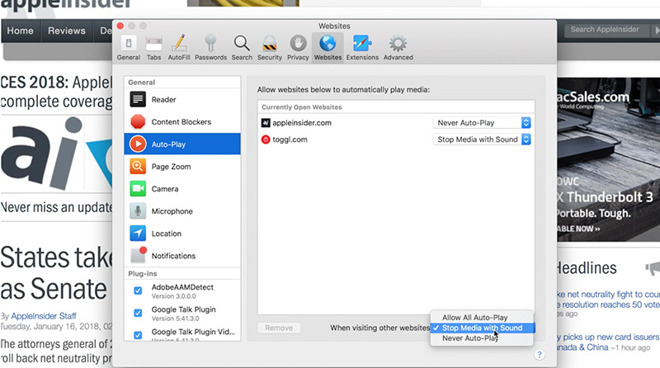The height and width of the screenshot is (368, 660).
Task: Open the Security preferences pane
Action: pyautogui.click(x=269, y=48)
